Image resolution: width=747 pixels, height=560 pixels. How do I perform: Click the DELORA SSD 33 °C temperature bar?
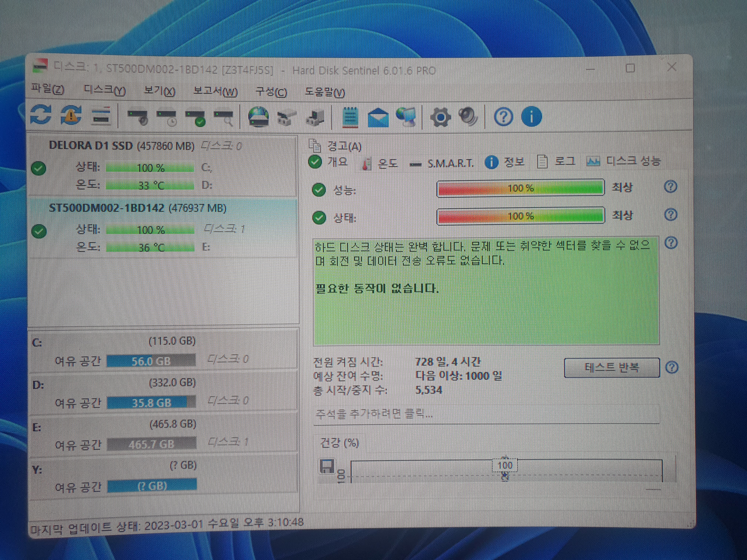[x=150, y=185]
